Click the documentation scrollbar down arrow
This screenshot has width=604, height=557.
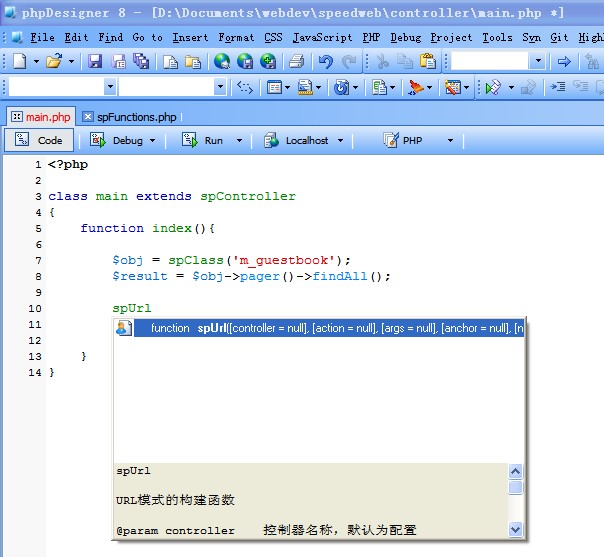(515, 529)
